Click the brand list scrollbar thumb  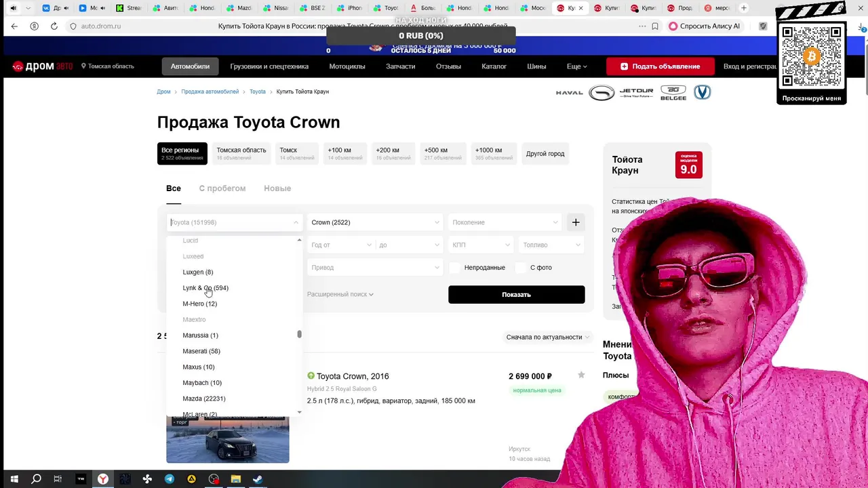point(299,334)
